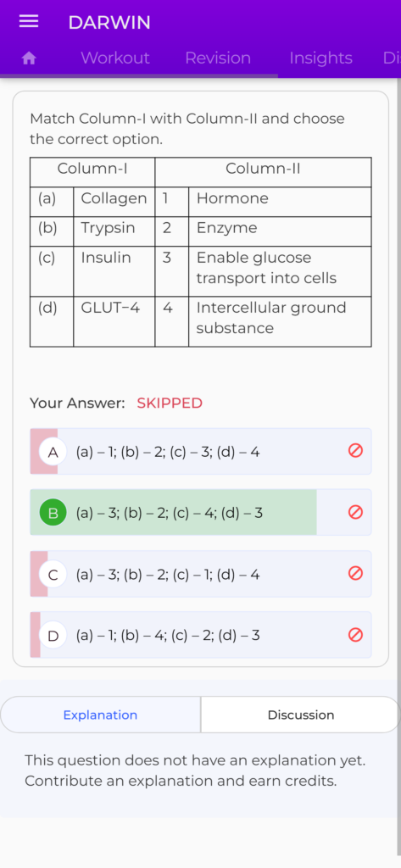Open the hamburger navigation menu
Screen dimensions: 401x868
tap(29, 21)
